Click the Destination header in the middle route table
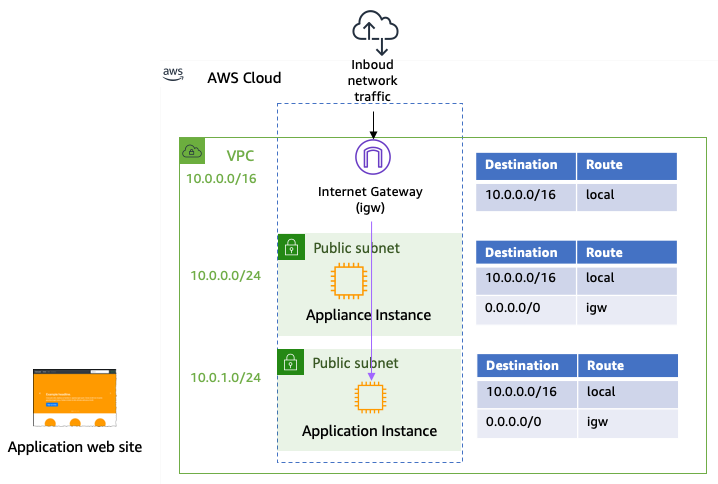 click(x=526, y=252)
